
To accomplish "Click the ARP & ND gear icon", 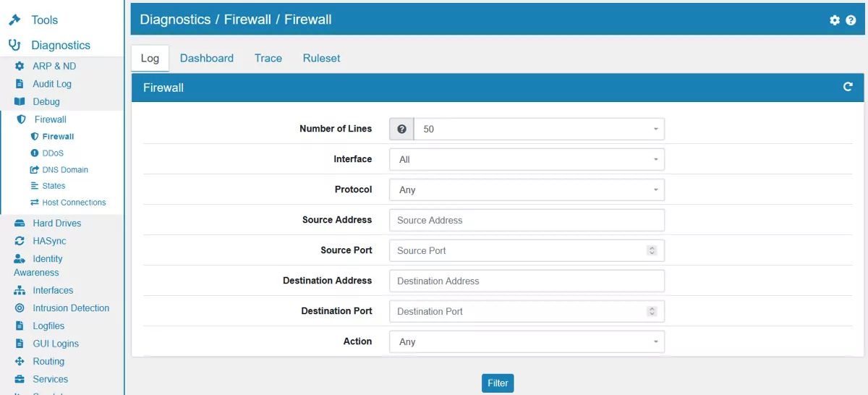I will (x=20, y=66).
